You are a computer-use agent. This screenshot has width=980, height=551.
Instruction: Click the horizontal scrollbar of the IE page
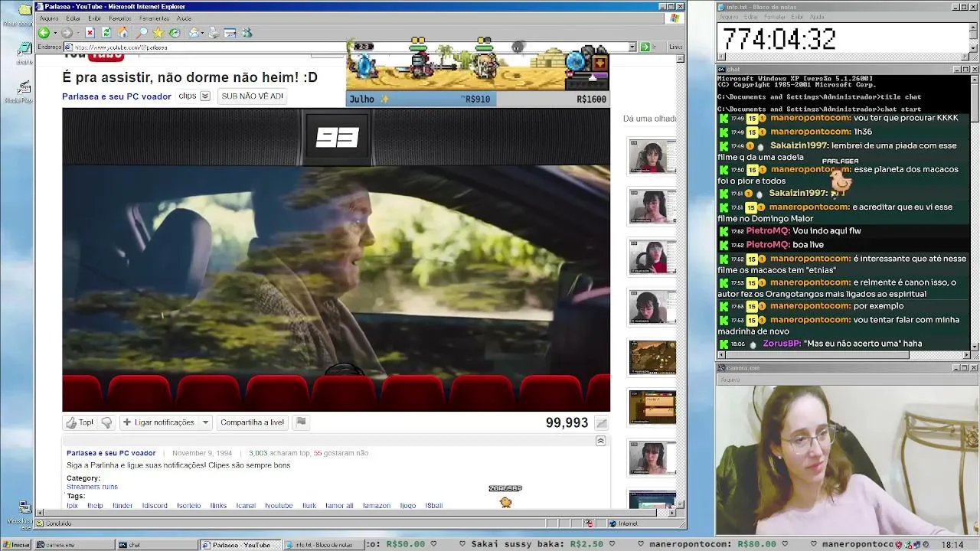click(x=355, y=514)
